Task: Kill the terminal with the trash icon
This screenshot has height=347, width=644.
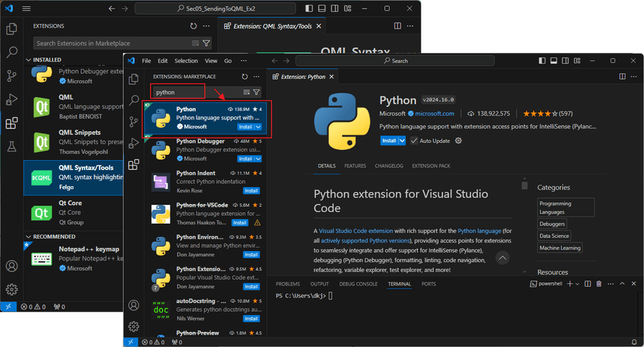Action: (x=599, y=283)
